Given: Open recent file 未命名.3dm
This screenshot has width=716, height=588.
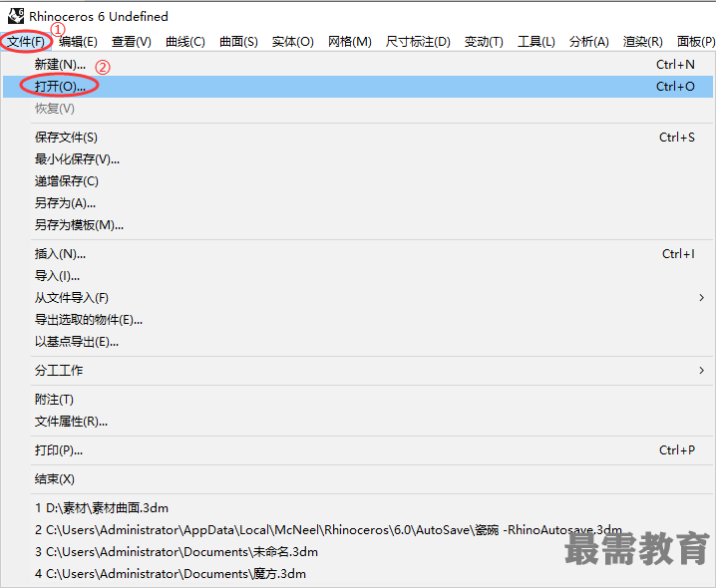Looking at the screenshot, I should pos(358,552).
